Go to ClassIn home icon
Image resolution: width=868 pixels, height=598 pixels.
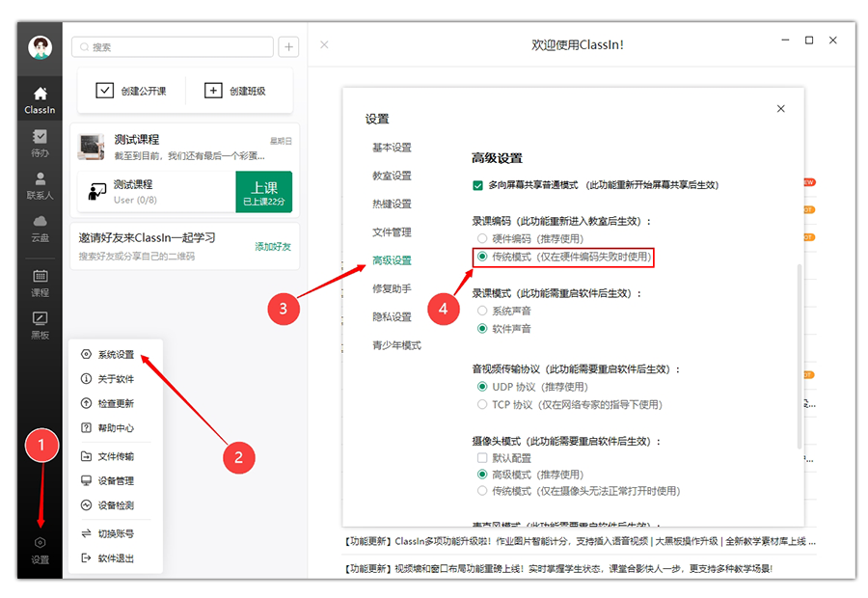[40, 94]
